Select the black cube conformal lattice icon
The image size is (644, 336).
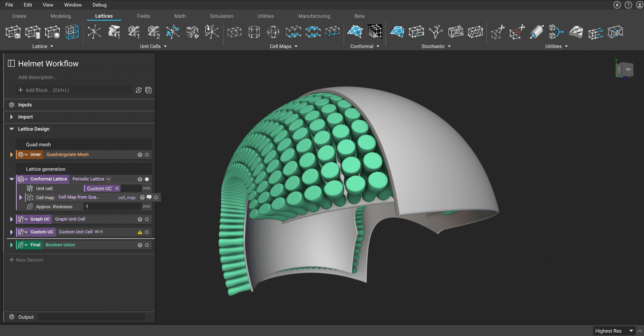point(375,32)
